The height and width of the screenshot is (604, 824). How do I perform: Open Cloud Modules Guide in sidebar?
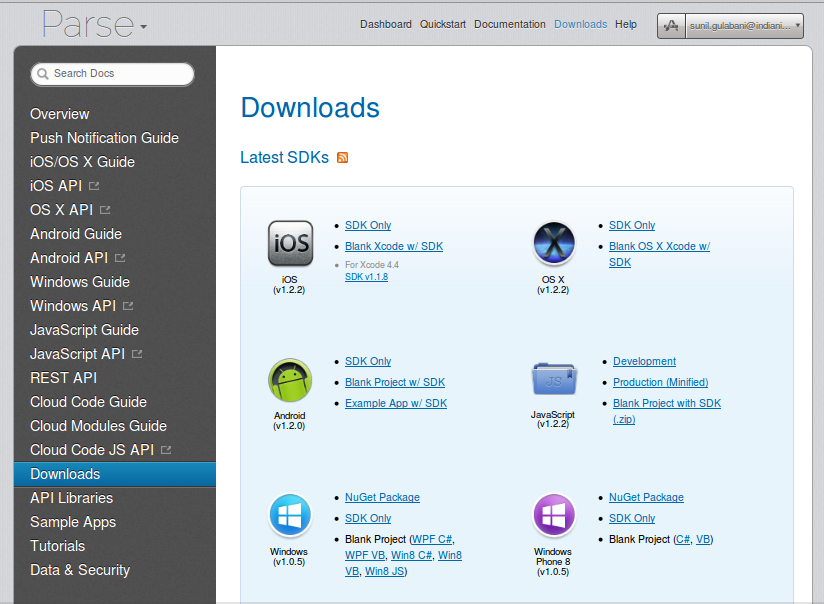[x=98, y=426]
